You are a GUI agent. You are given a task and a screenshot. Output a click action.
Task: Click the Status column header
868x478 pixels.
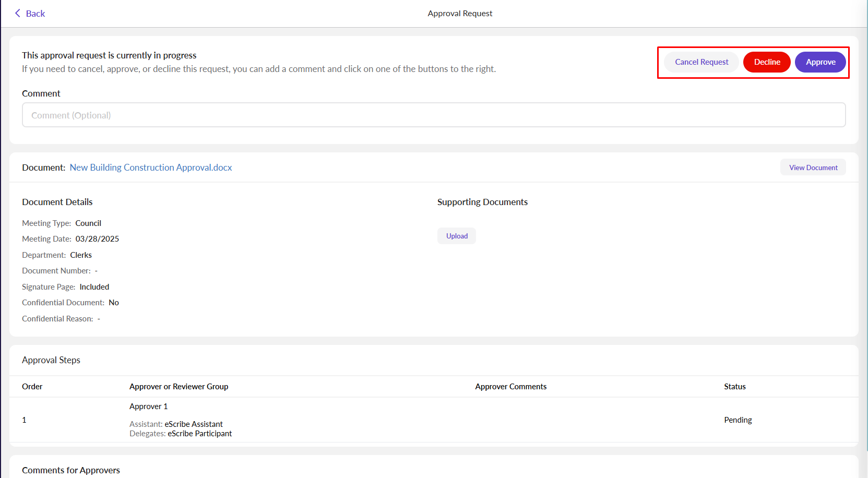pyautogui.click(x=734, y=387)
